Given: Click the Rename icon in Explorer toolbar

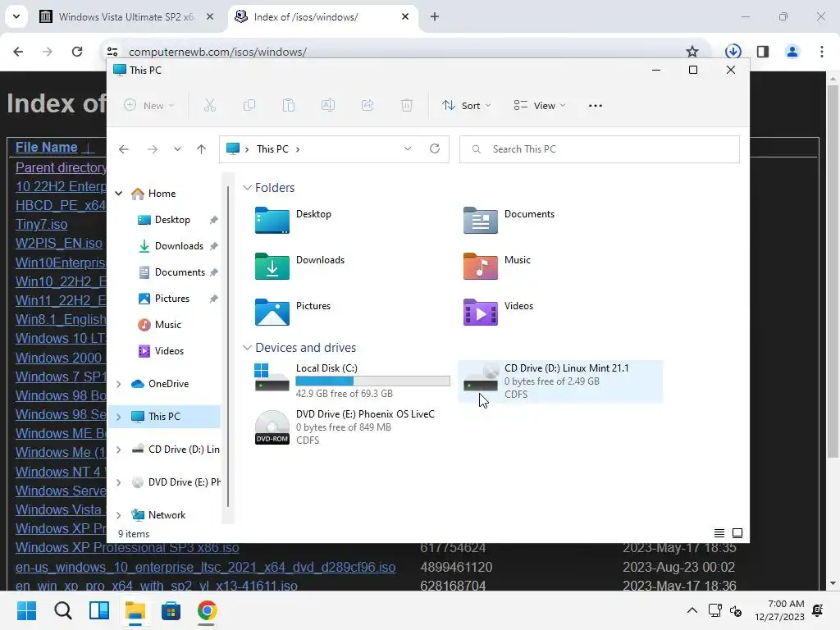Looking at the screenshot, I should pos(328,106).
